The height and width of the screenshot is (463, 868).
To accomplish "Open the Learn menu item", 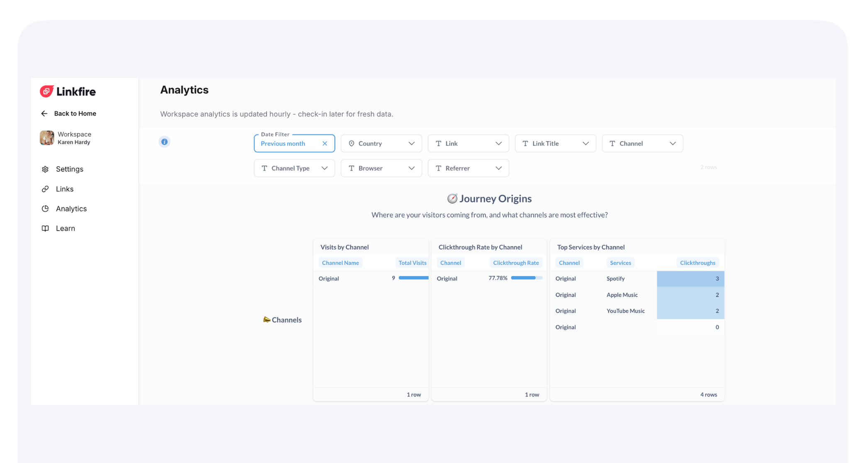I will [x=65, y=229].
